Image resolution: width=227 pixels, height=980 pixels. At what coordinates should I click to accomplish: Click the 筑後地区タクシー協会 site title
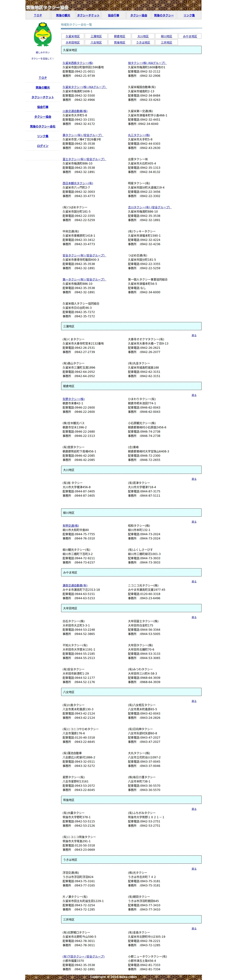(47, 7)
